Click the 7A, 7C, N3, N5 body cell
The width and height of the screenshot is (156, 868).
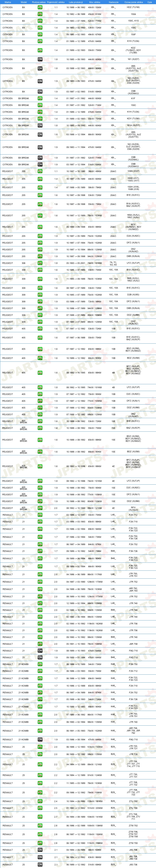point(113,264)
